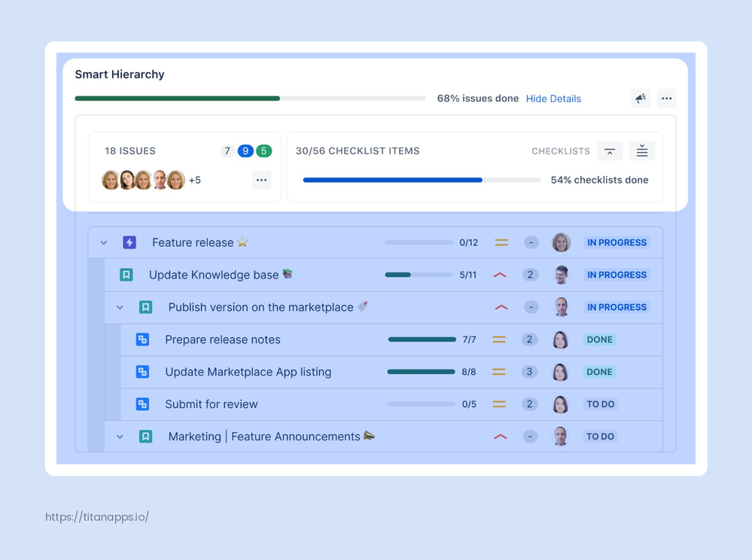Click the 30/56 CHECKLIST ITEMS label
The height and width of the screenshot is (560, 752).
[x=358, y=151]
